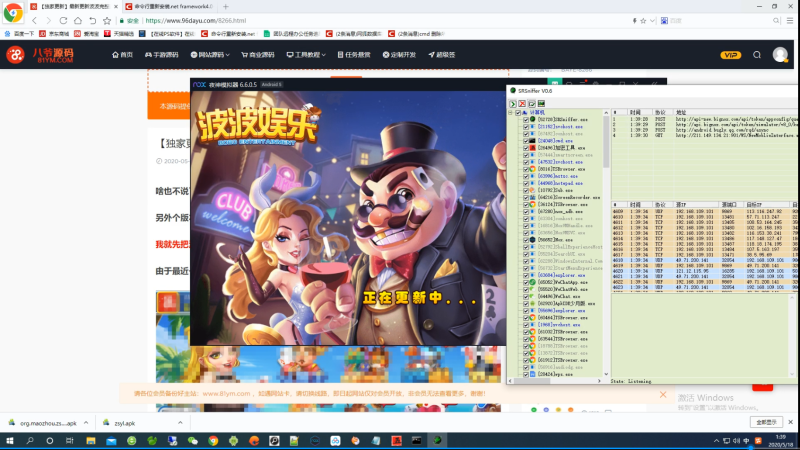Click the green image icon in SRSniffer toolbar
The width and height of the screenshot is (800, 450).
point(541,104)
